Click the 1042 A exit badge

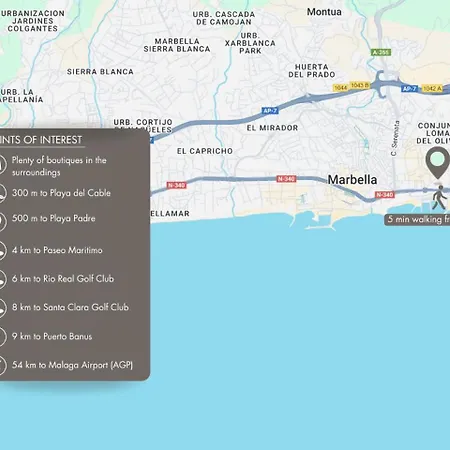pos(432,89)
